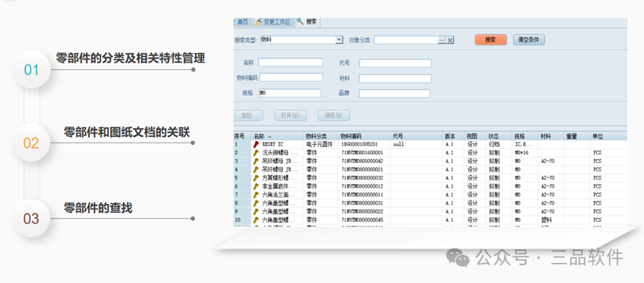Screen dimensions: 644x283
Task: Focus the 物料编码 input field
Action: pyautogui.click(x=291, y=77)
